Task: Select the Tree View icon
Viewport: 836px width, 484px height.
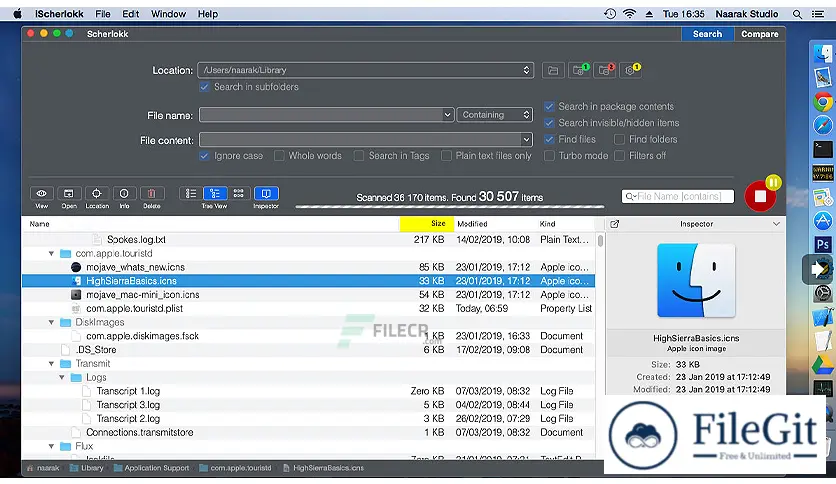Action: tap(215, 193)
